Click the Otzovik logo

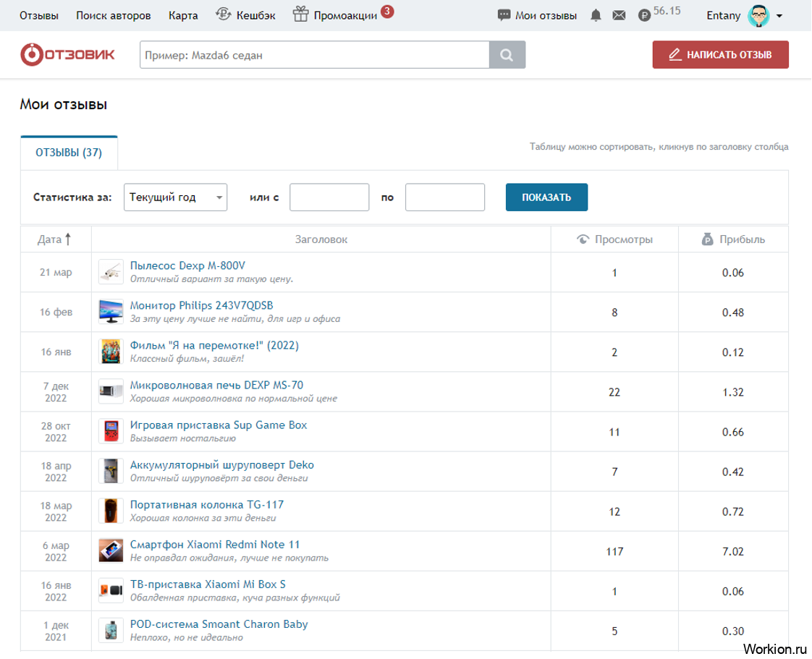(x=67, y=54)
